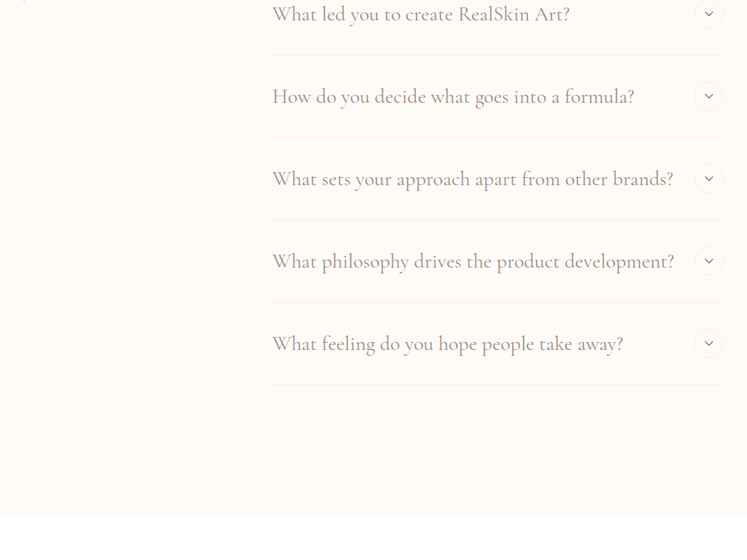Open 'What feeling do you hope people take away?'

pos(447,344)
